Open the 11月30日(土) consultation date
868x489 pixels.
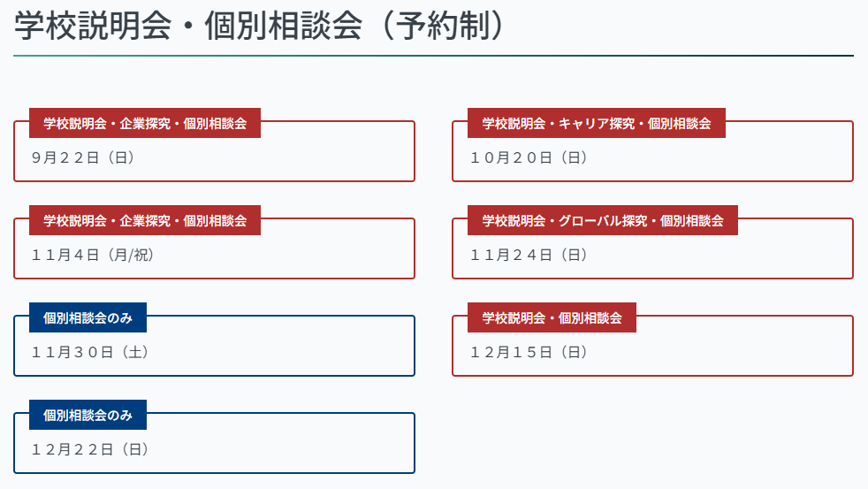(x=90, y=352)
